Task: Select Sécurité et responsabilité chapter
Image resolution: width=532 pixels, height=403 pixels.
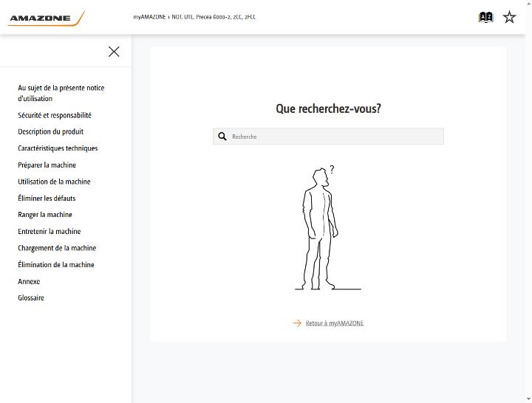Action: 55,115
